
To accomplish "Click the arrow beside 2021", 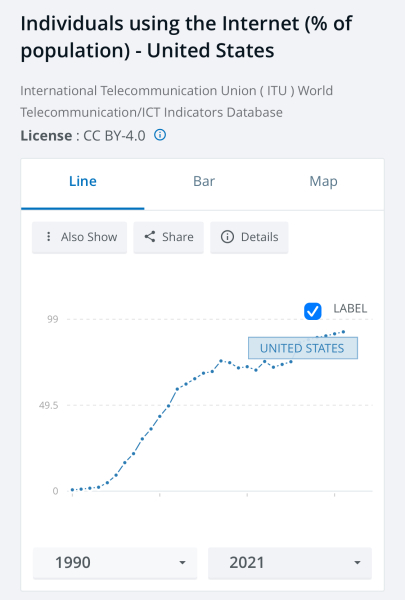I will click(357, 562).
